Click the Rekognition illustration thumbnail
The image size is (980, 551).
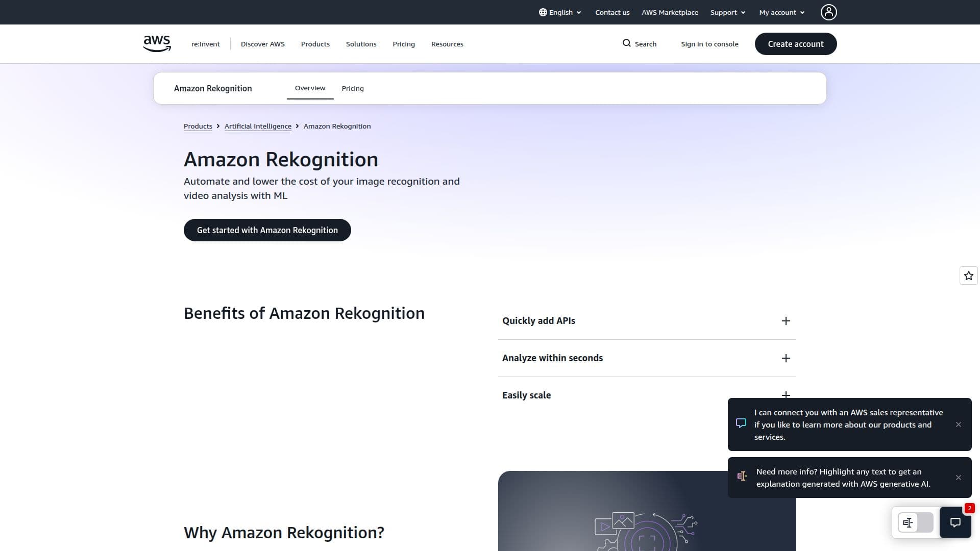tap(647, 511)
